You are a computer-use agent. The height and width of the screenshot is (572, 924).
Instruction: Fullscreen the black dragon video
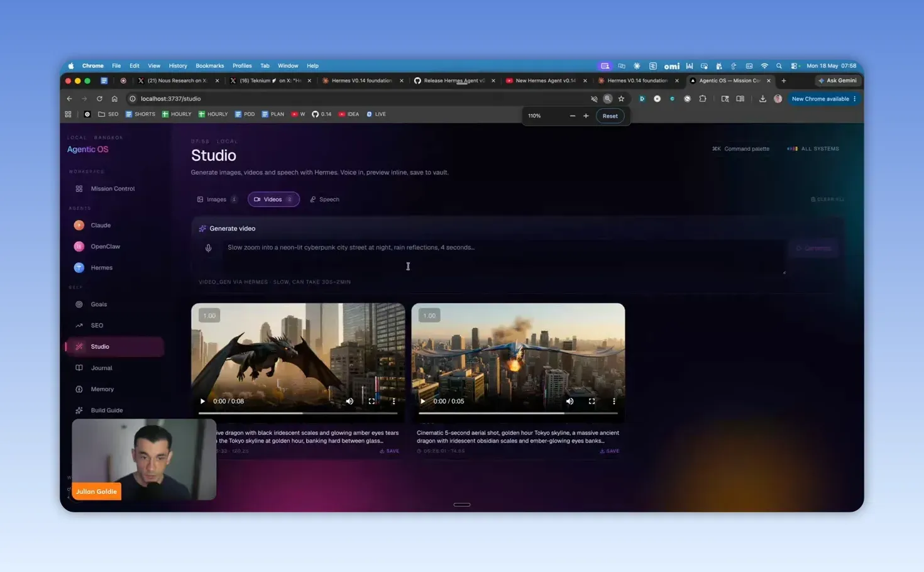click(371, 401)
